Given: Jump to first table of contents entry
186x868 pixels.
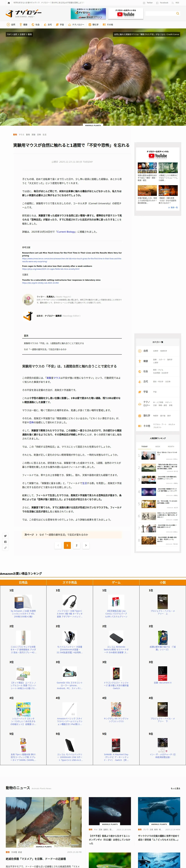Looking at the screenshot, I should [54, 343].
